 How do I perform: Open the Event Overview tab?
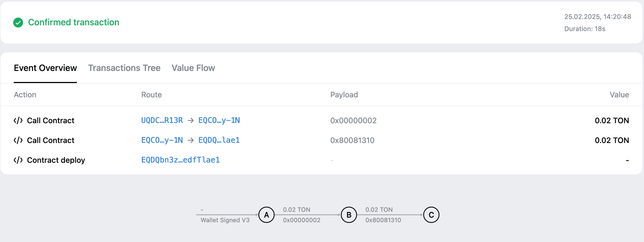point(45,68)
